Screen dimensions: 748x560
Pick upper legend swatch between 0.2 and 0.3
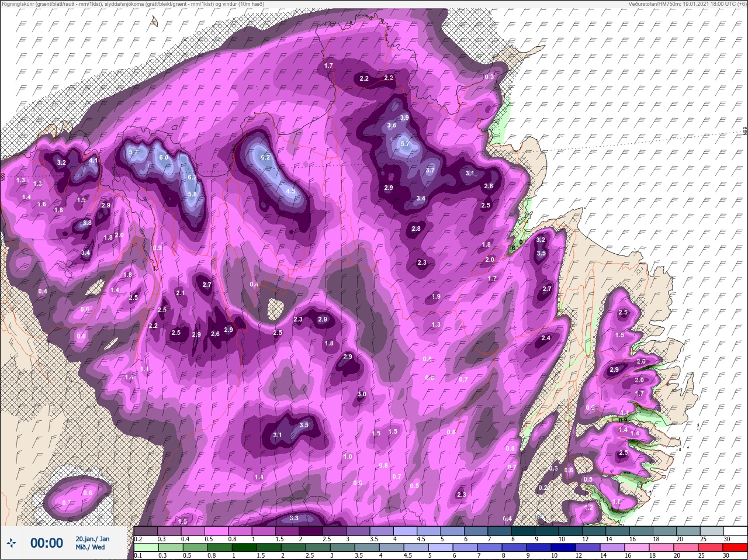pyautogui.click(x=146, y=531)
